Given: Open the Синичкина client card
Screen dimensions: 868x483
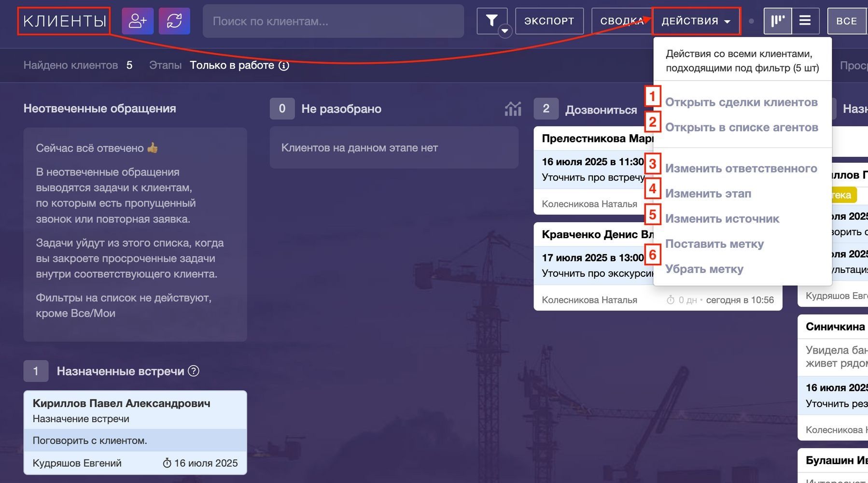Looking at the screenshot, I should pyautogui.click(x=833, y=377).
